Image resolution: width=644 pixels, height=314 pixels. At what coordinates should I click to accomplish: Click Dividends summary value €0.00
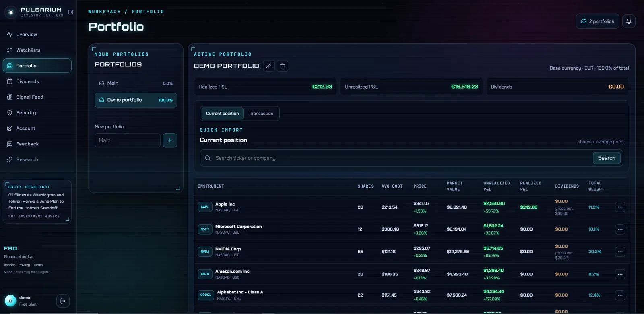click(616, 87)
